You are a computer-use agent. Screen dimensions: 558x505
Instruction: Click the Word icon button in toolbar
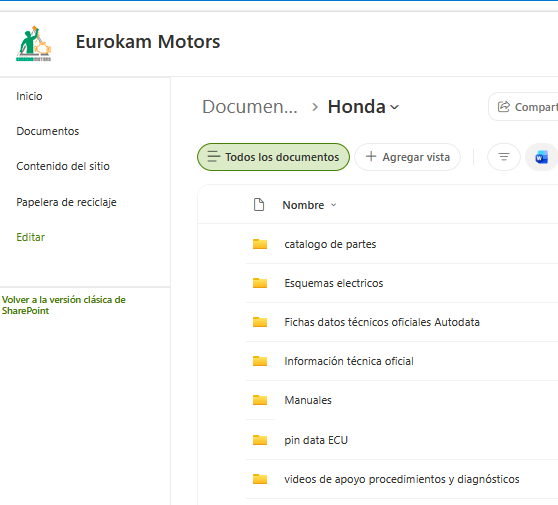click(x=541, y=157)
